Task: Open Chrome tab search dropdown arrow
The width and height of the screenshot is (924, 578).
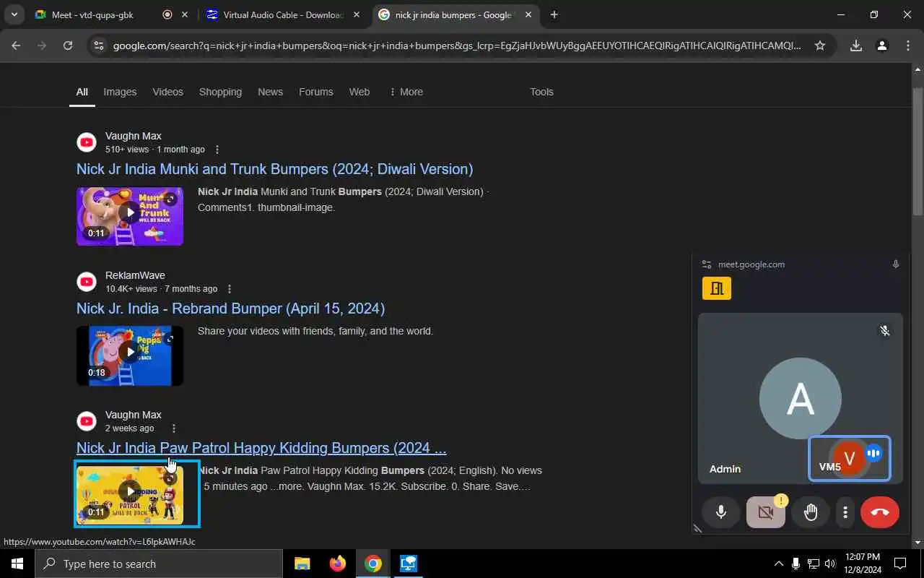Action: pos(14,14)
